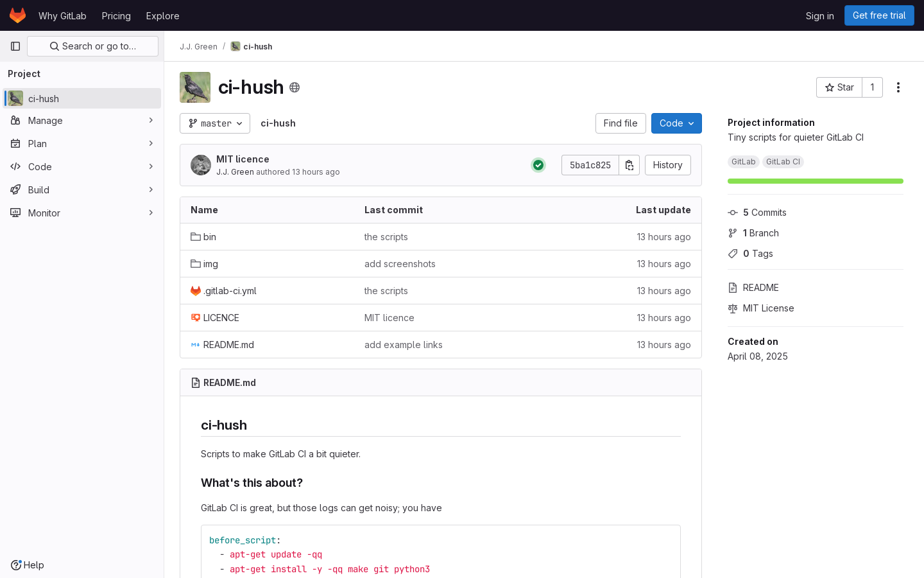Image resolution: width=924 pixels, height=578 pixels.
Task: Click the Plan calendar icon
Action: (x=15, y=144)
